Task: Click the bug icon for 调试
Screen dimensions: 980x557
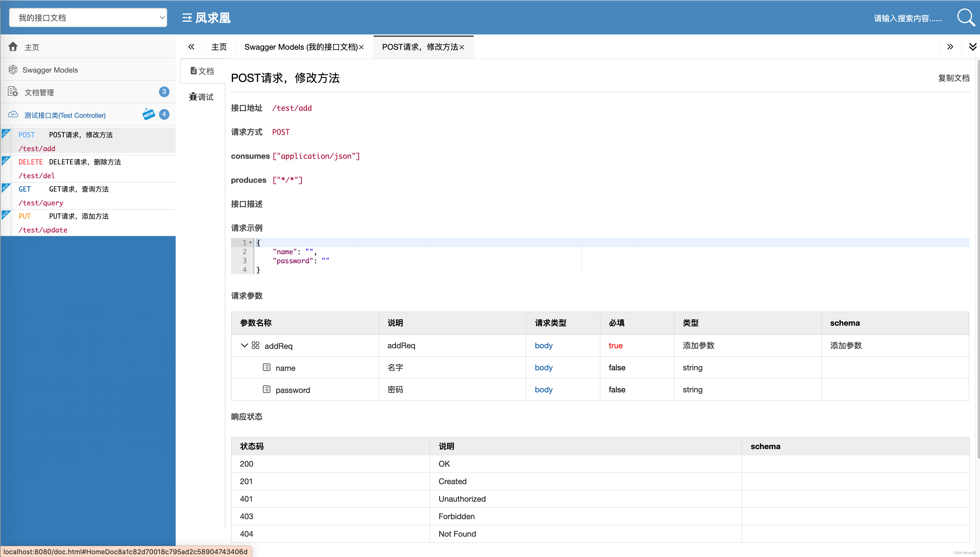Action: tap(193, 97)
